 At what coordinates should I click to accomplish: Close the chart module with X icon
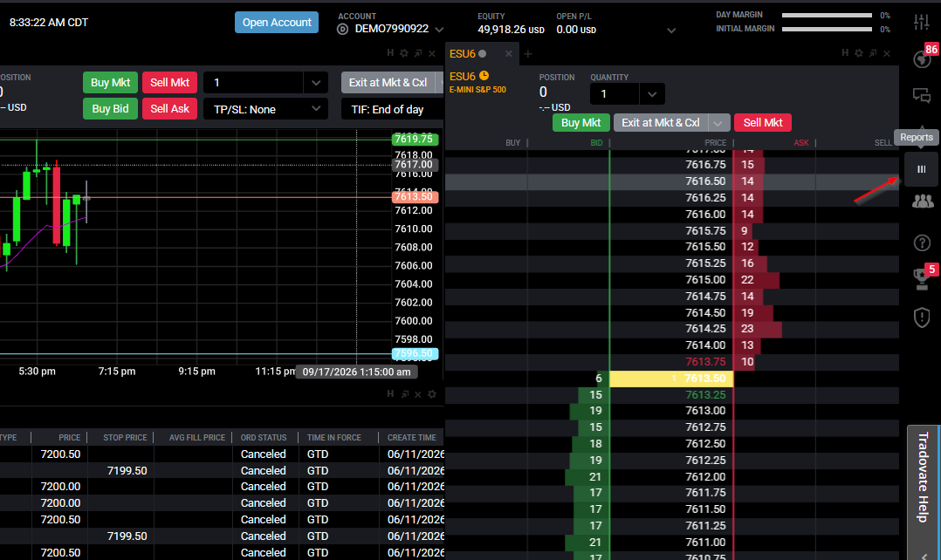click(432, 52)
